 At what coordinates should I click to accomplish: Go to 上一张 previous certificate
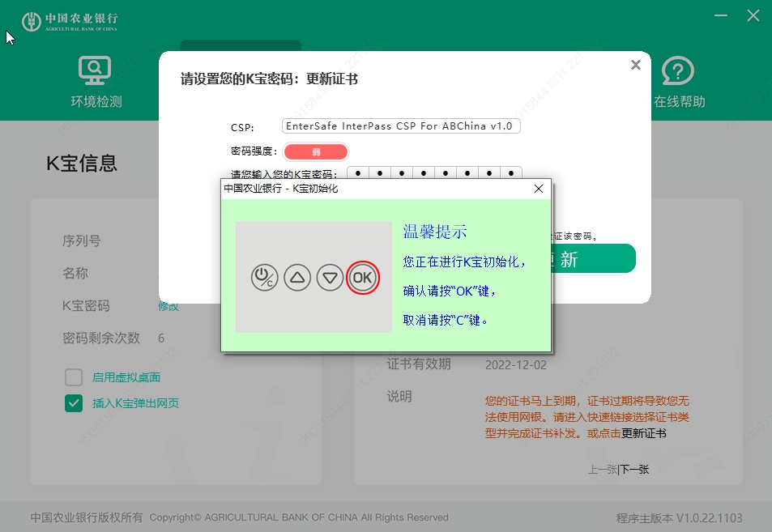[603, 470]
